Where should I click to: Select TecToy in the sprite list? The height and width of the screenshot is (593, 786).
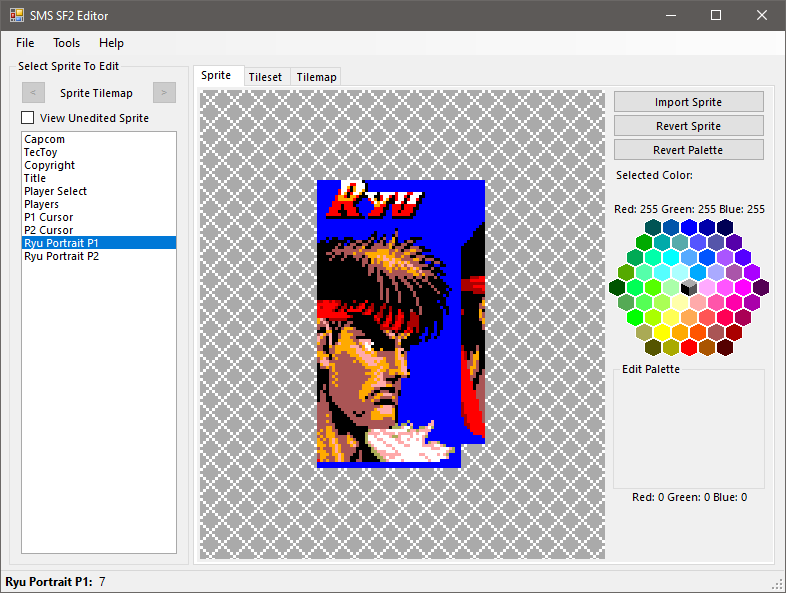click(99, 152)
